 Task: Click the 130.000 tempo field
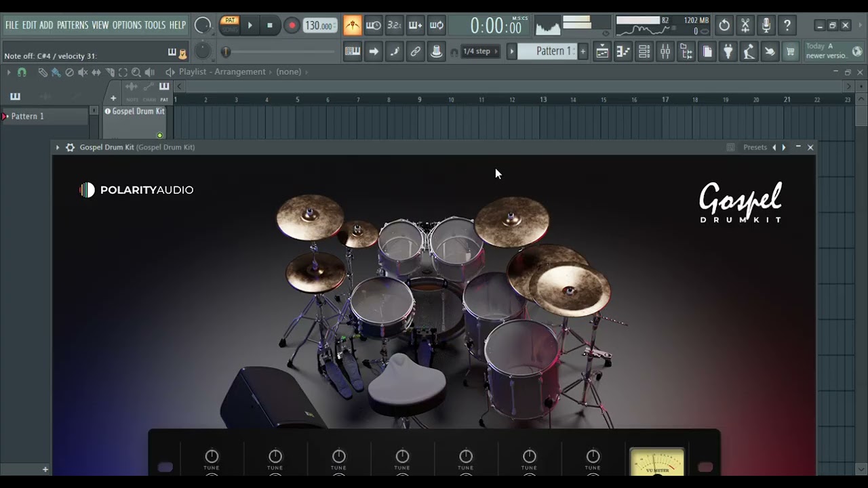point(320,26)
